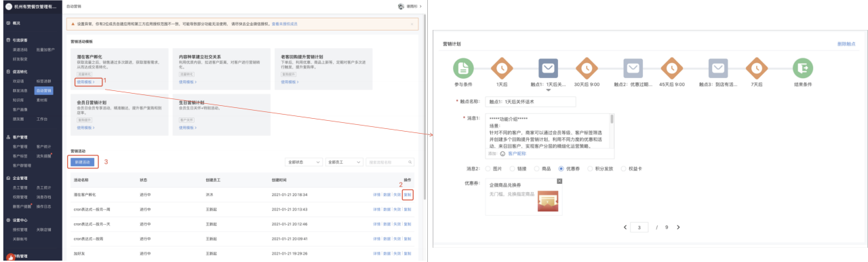
Task: Click 详情 on the 潜在客户孵化 row
Action: point(376,194)
